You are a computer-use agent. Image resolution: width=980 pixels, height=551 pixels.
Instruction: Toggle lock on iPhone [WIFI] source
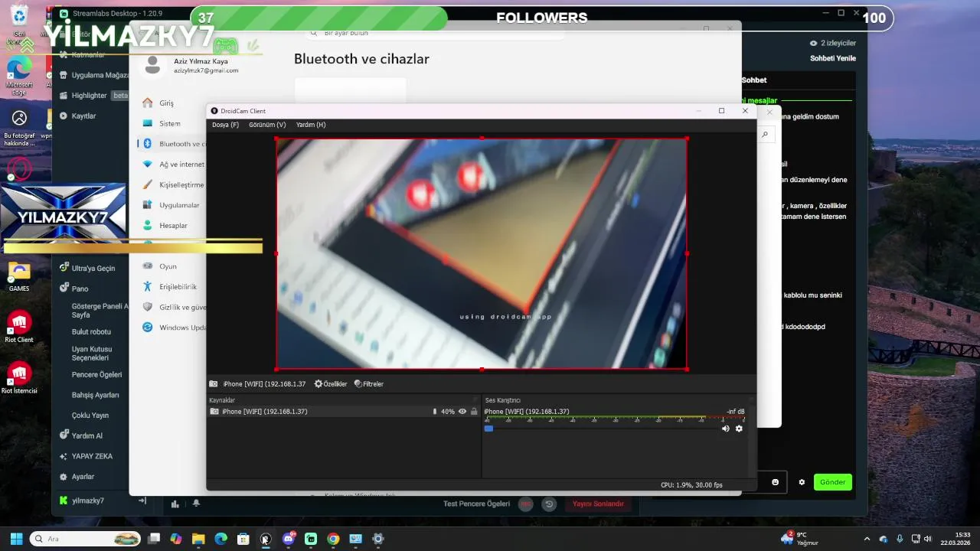(x=474, y=412)
